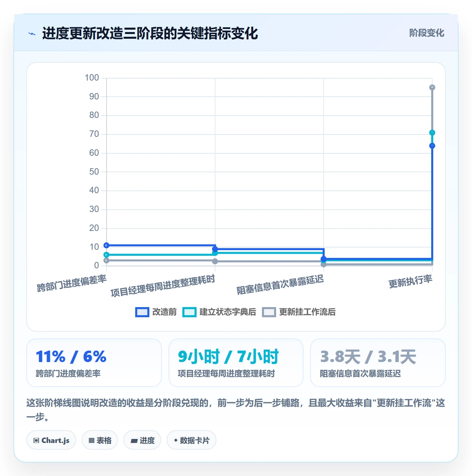472x476 pixels.
Task: Click the 阻塞信息首次暴露延迟 x-axis label
Action: [x=280, y=285]
